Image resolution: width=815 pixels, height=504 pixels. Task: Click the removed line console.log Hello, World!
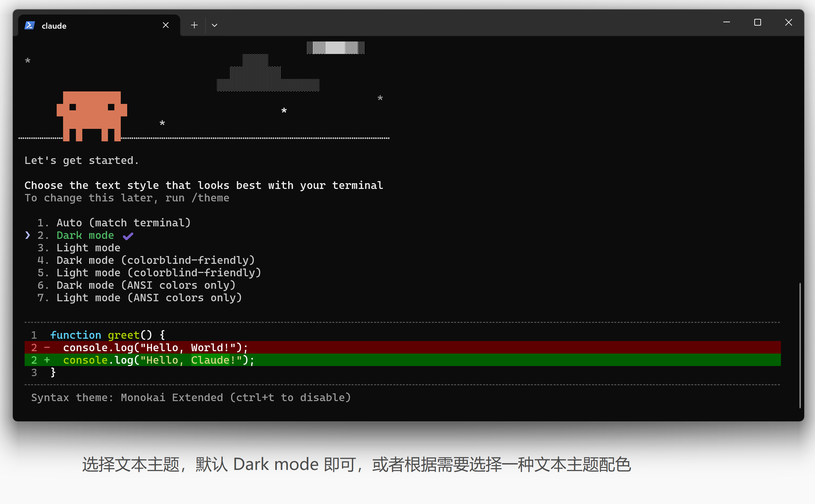pyautogui.click(x=402, y=347)
